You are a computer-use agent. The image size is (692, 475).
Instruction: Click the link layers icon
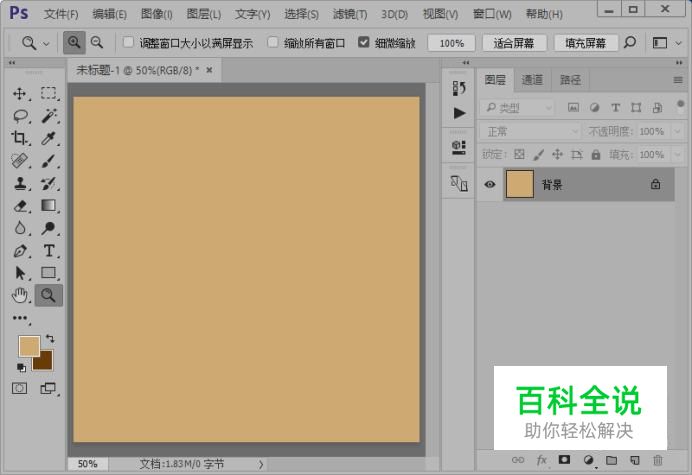tap(518, 460)
